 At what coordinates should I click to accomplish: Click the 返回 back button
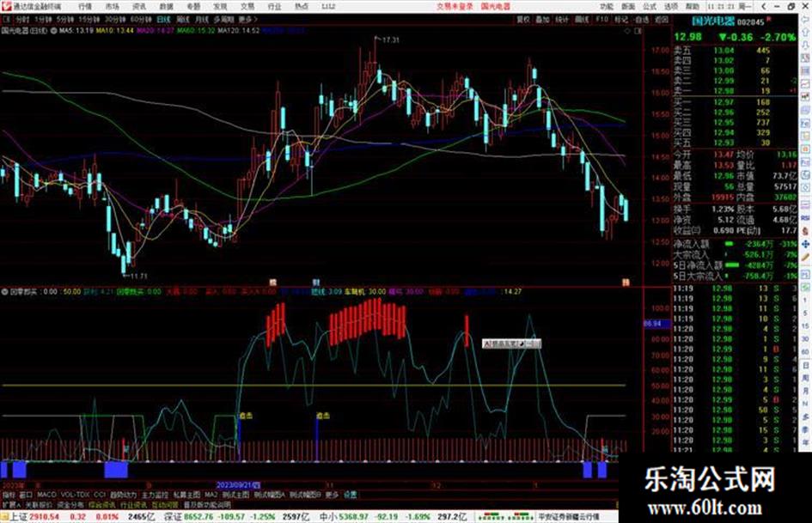tap(662, 19)
